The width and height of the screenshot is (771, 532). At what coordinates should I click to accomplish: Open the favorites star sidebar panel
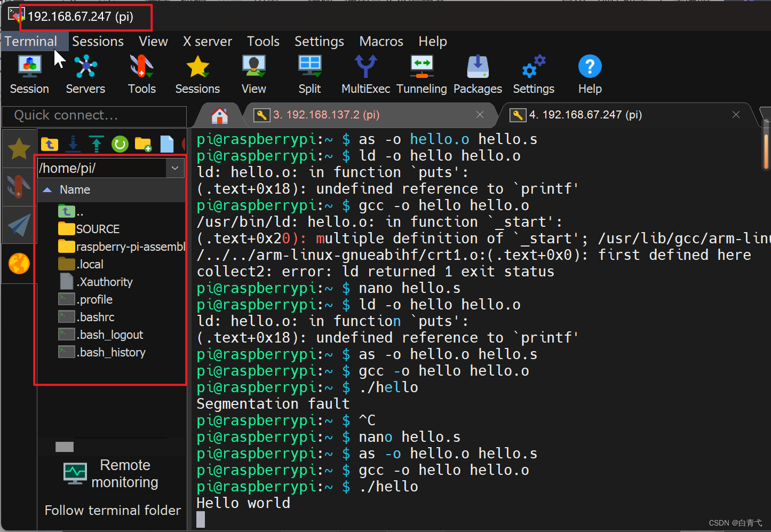click(19, 148)
